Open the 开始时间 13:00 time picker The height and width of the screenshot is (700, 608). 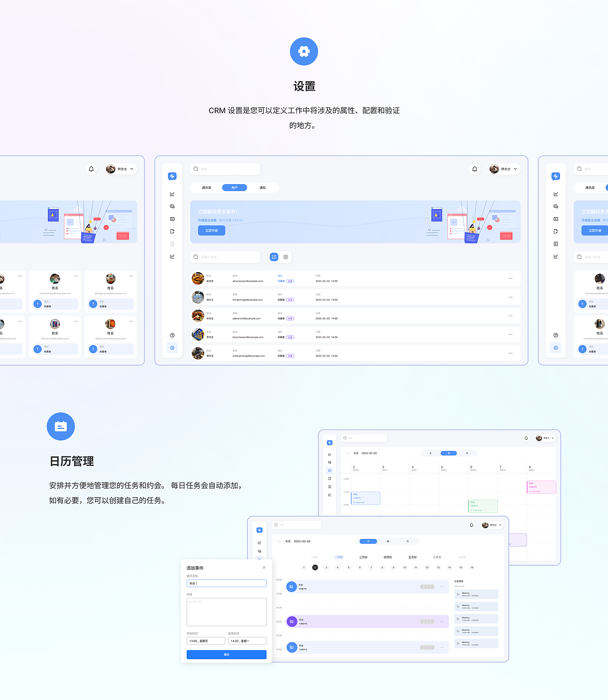pos(206,641)
